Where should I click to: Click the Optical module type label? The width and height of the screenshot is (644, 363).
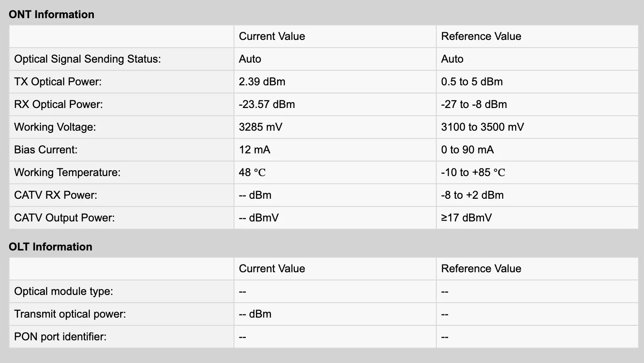63,291
